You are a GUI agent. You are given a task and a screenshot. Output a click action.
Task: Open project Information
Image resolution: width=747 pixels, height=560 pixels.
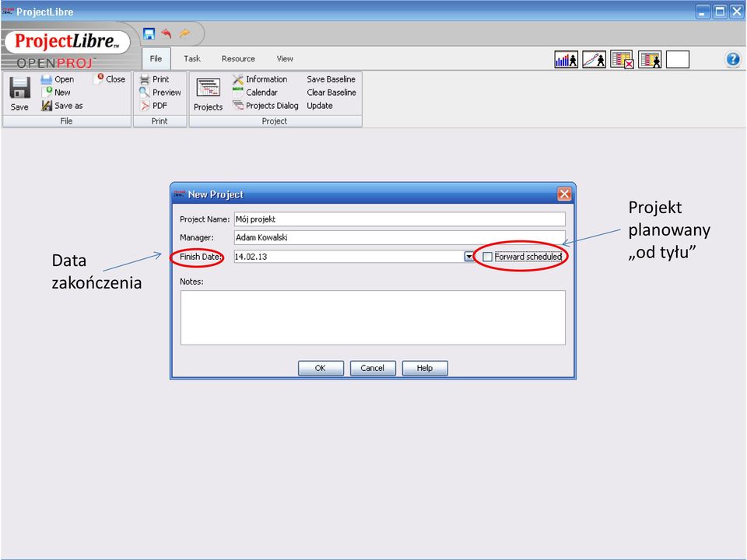260,79
